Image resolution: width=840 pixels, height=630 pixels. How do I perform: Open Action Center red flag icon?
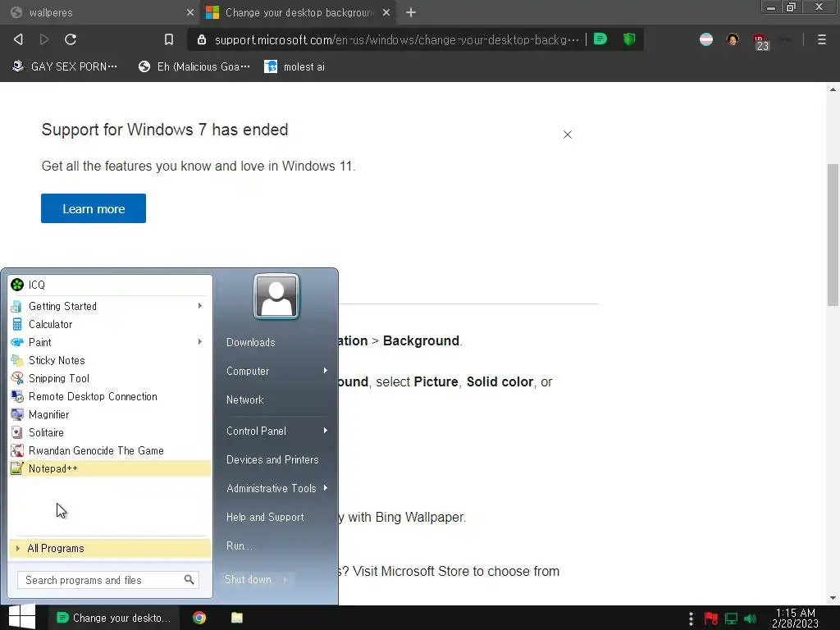pos(711,619)
